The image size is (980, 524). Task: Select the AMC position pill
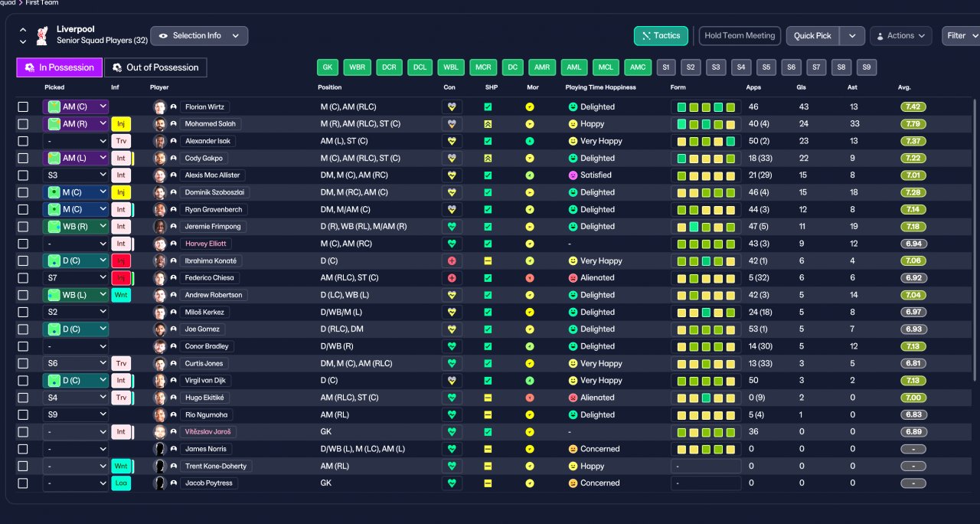pos(637,67)
